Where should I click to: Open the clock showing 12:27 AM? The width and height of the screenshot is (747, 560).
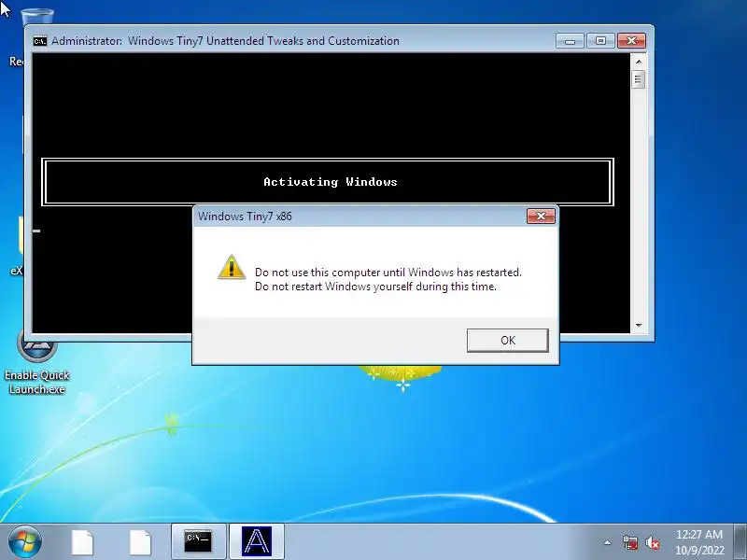[x=699, y=542]
